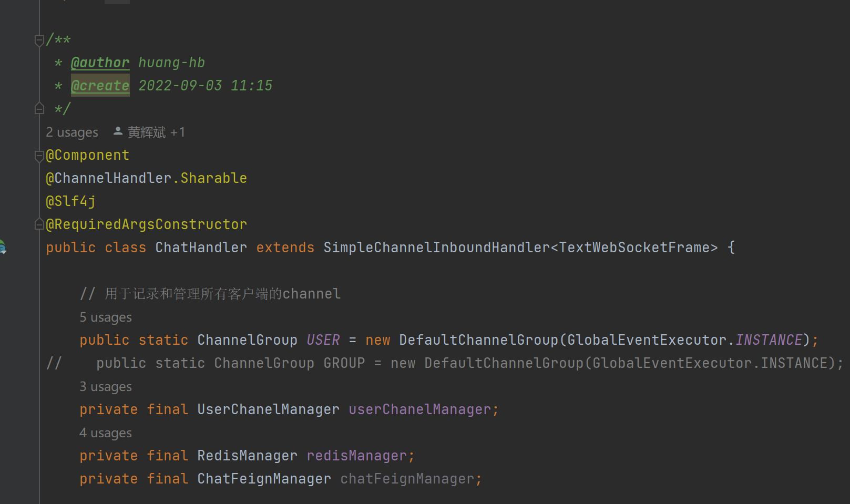Click the fold end marker beside the comment close
The image size is (850, 504).
coord(39,109)
